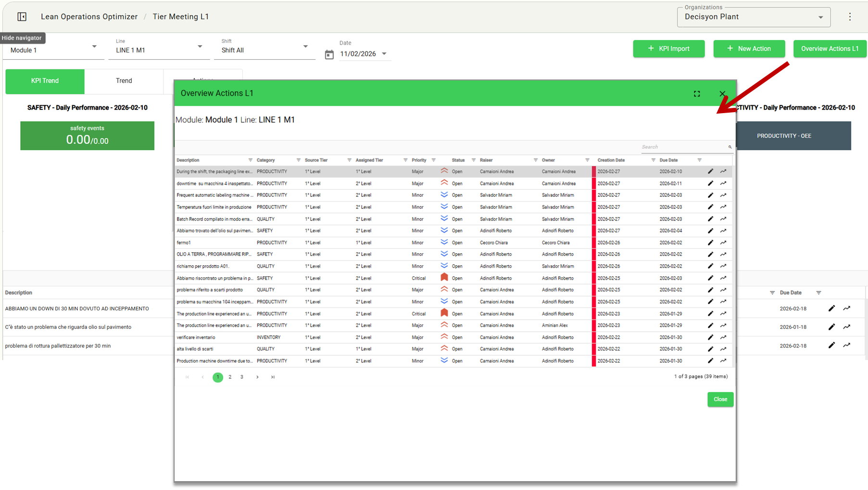The image size is (868, 490).
Task: Click the calendar icon next to Date
Action: pos(329,54)
